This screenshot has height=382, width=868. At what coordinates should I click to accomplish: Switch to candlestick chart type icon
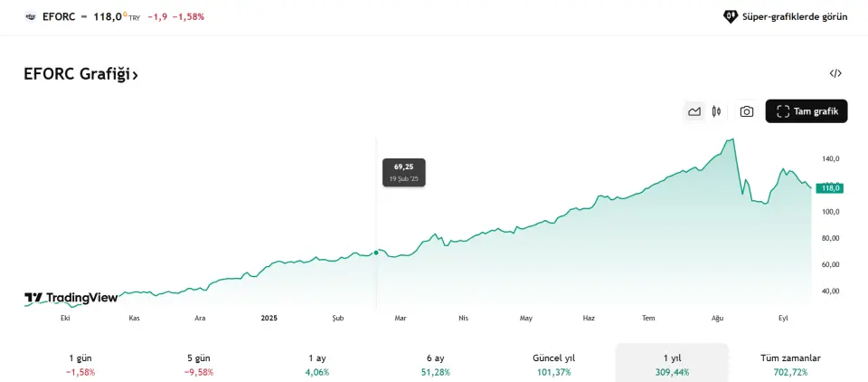(716, 111)
